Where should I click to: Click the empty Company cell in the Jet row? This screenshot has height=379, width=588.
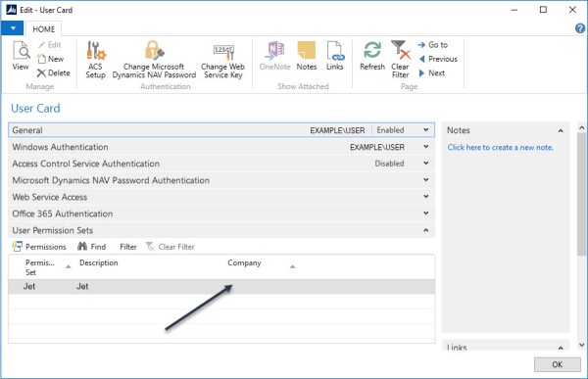click(x=262, y=287)
